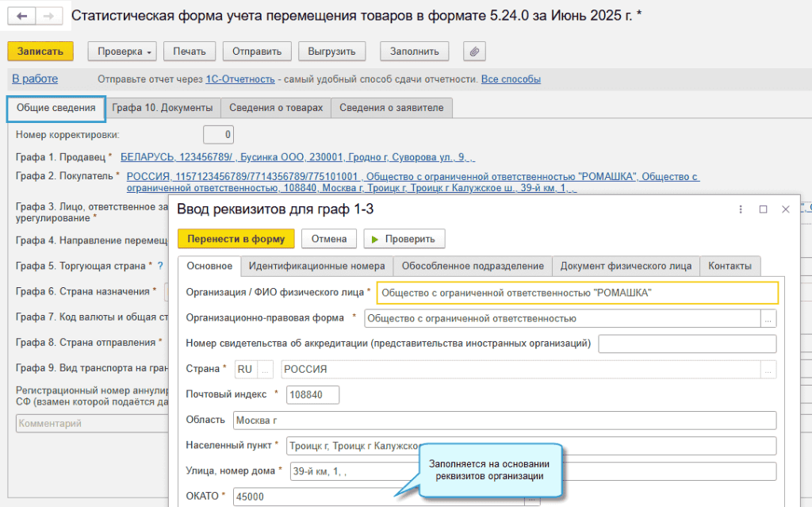Image resolution: width=812 pixels, height=507 pixels.
Task: Switch to the Сведения о товарах tab
Action: (x=275, y=108)
